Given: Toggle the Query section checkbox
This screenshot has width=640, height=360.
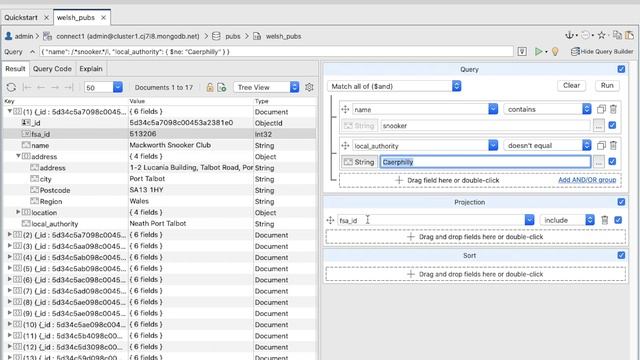Looking at the screenshot, I should coord(621,69).
